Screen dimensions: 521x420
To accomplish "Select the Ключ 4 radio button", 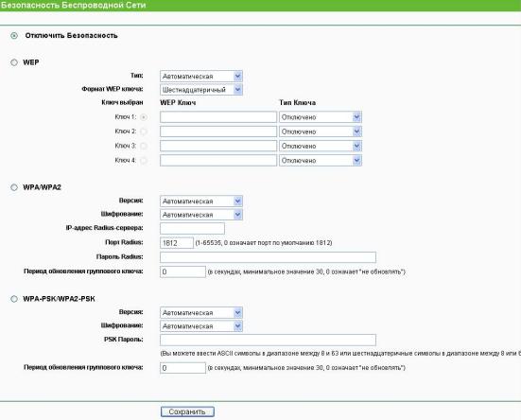I will (144, 161).
